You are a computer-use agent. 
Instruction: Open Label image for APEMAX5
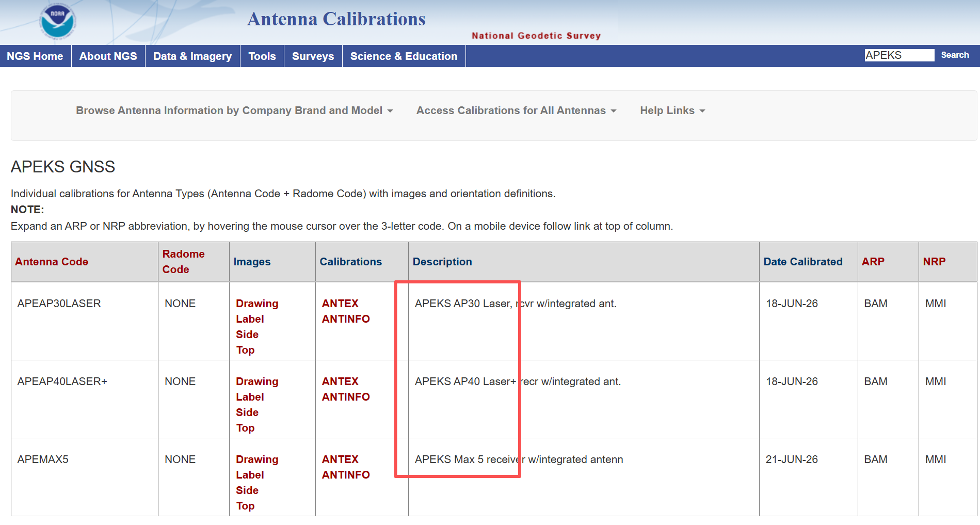pyautogui.click(x=250, y=475)
